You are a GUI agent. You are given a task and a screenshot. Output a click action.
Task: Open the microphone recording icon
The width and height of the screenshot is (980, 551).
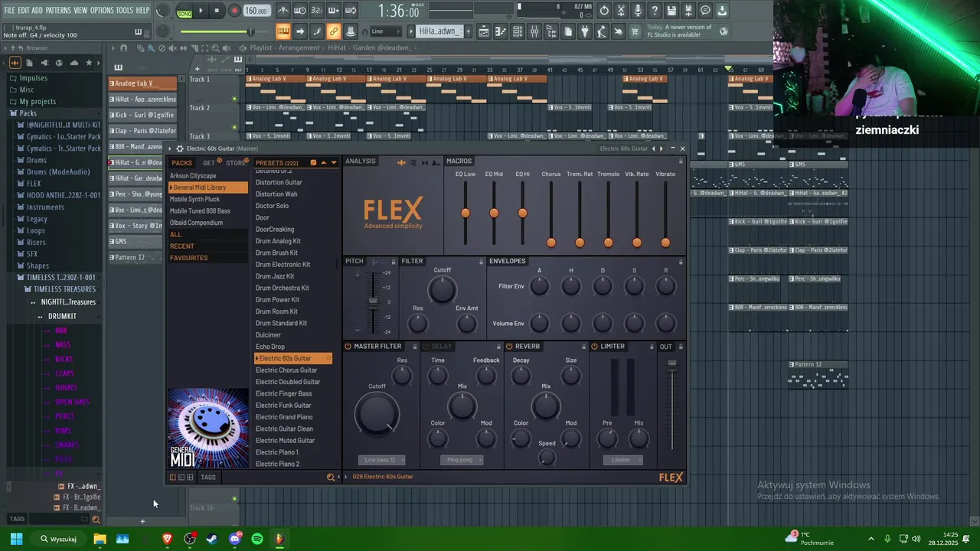[x=638, y=11]
